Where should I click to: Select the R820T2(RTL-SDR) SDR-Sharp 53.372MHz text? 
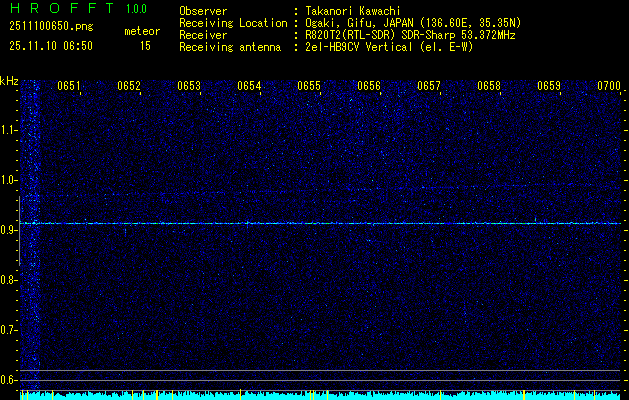coord(410,35)
